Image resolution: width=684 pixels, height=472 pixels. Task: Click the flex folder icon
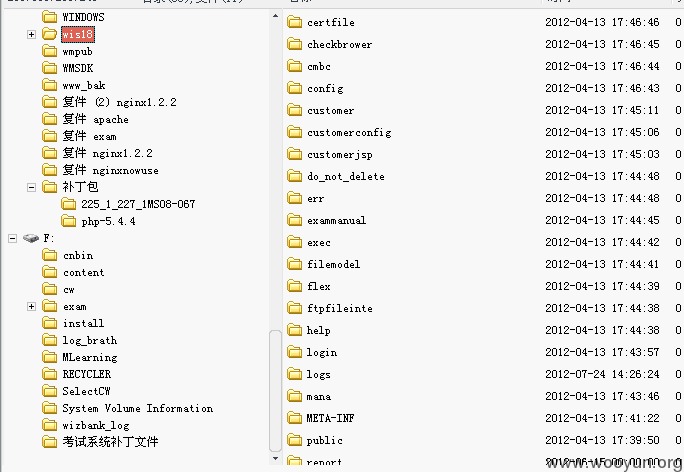point(294,286)
